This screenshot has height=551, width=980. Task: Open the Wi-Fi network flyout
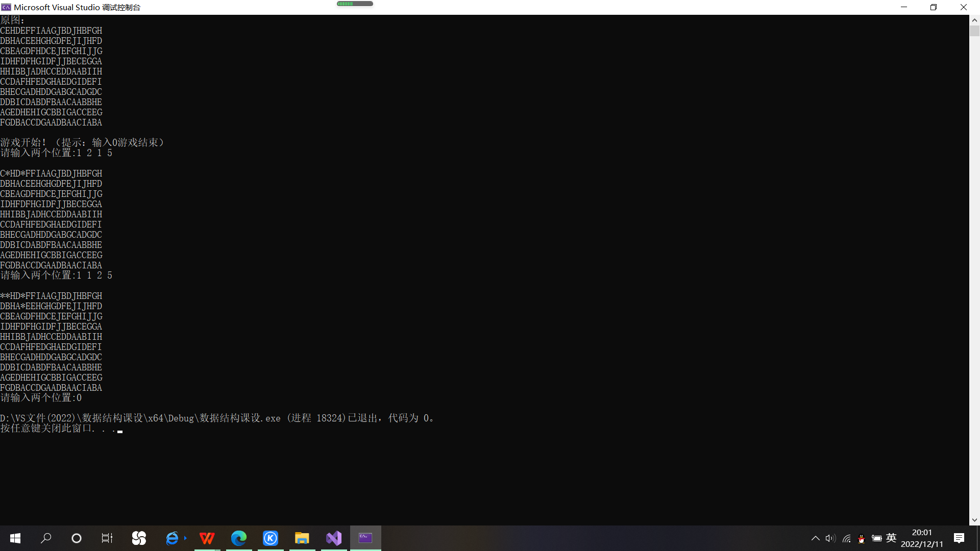(x=847, y=539)
